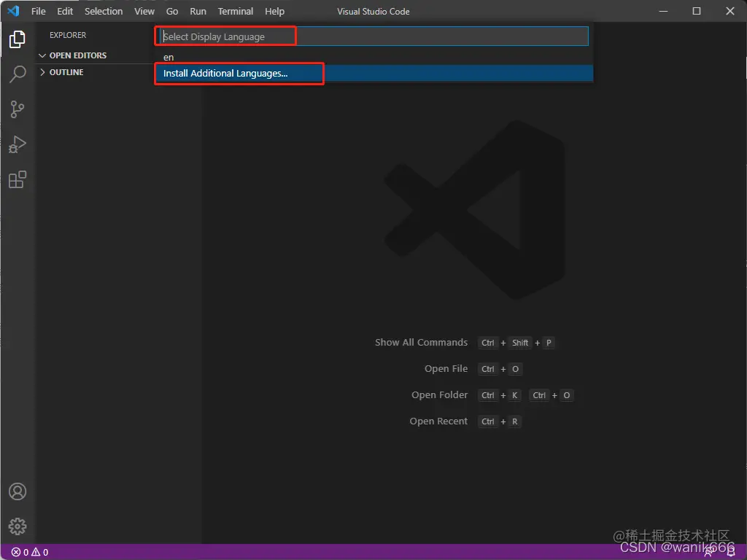
Task: Open the Terminal menu
Action: [x=236, y=11]
